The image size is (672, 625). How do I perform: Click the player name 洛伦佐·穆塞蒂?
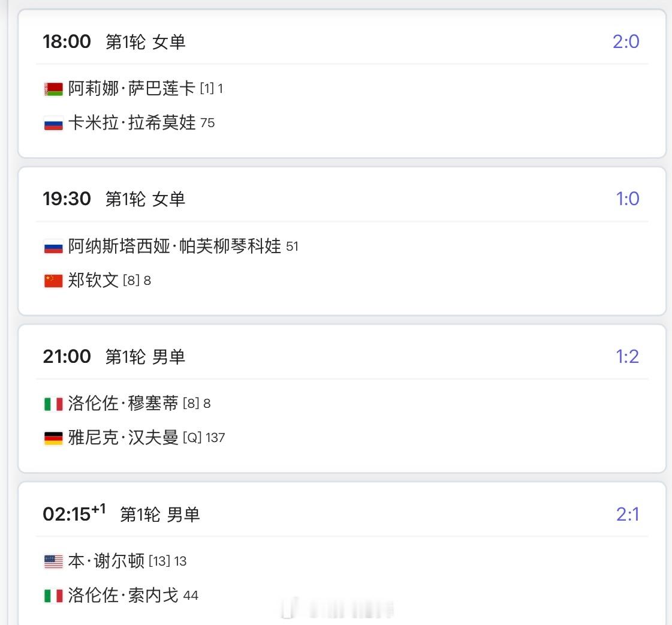[x=123, y=404]
